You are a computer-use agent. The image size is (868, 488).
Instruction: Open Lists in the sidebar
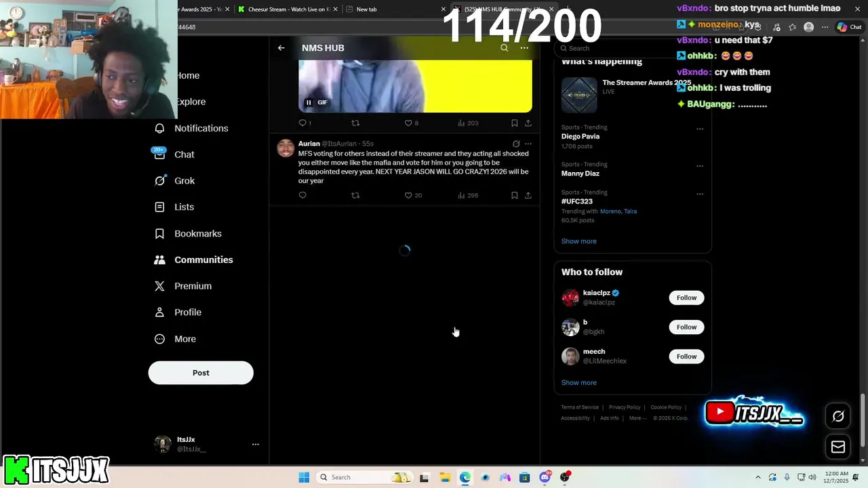point(174,207)
